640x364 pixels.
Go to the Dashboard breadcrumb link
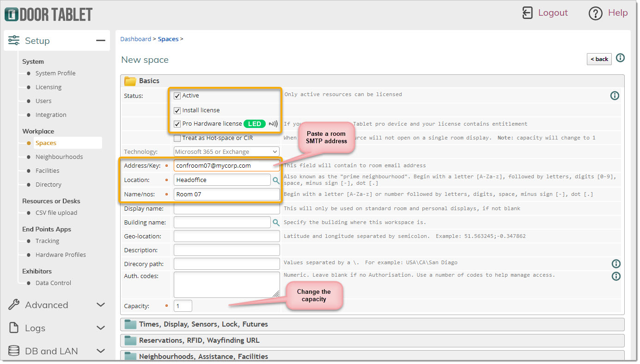pos(135,39)
